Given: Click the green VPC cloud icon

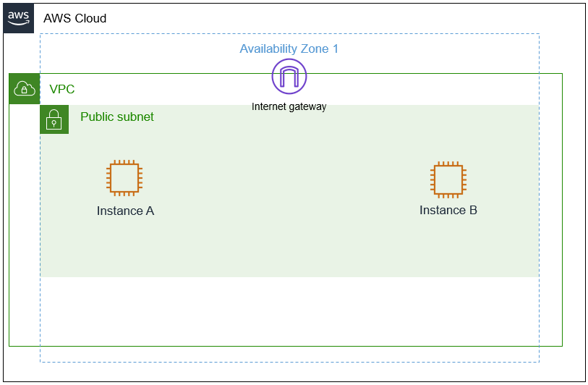Looking at the screenshot, I should coord(24,89).
